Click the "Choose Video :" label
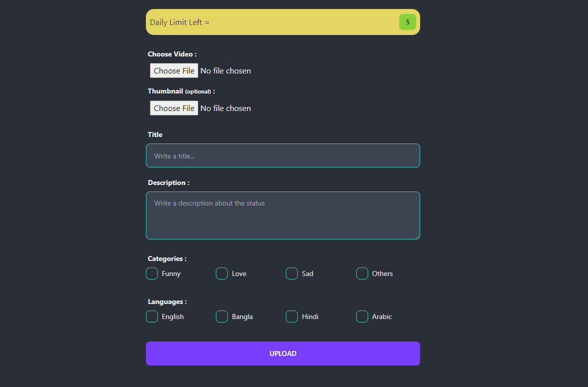588x387 pixels. 172,54
